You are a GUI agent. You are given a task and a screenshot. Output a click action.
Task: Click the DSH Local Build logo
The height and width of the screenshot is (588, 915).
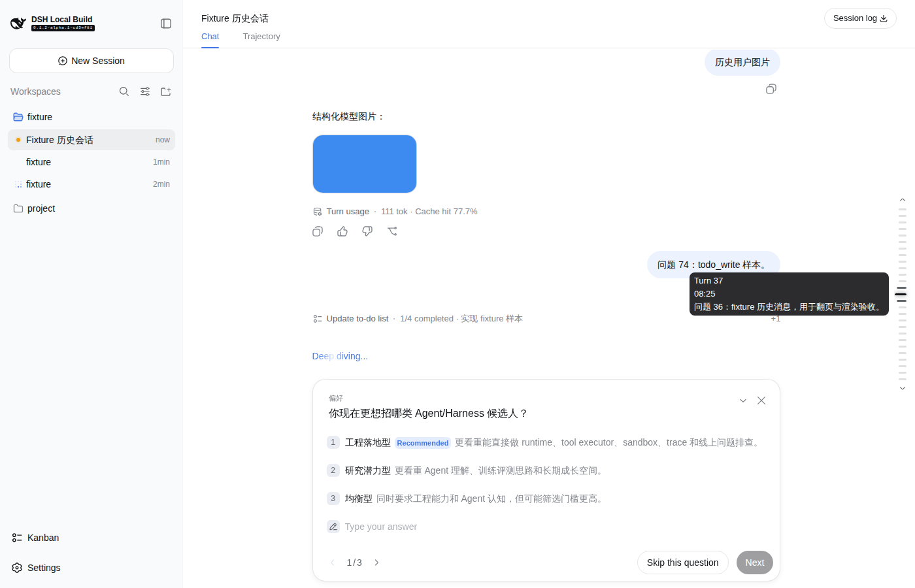click(52, 24)
